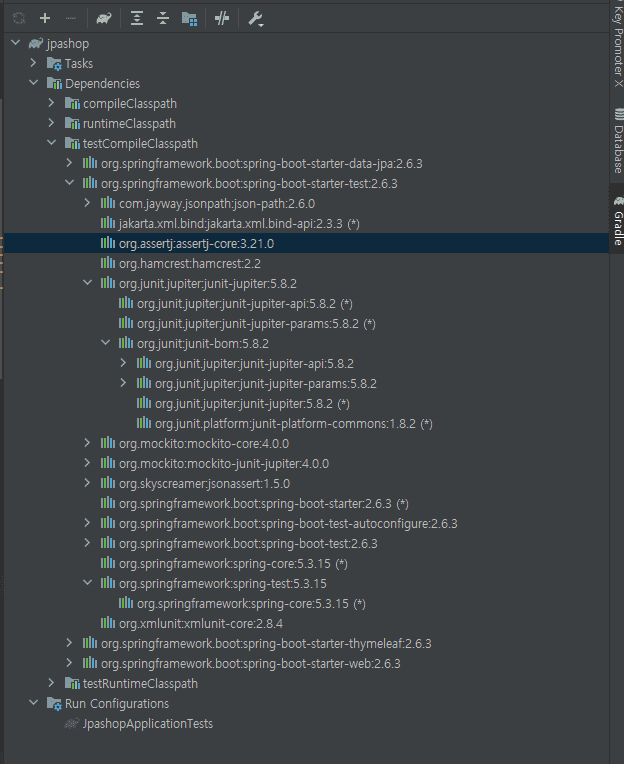Expand junit-jupiter-api:5.8.2 under junit-bom
The width and height of the screenshot is (624, 764).
(x=123, y=363)
